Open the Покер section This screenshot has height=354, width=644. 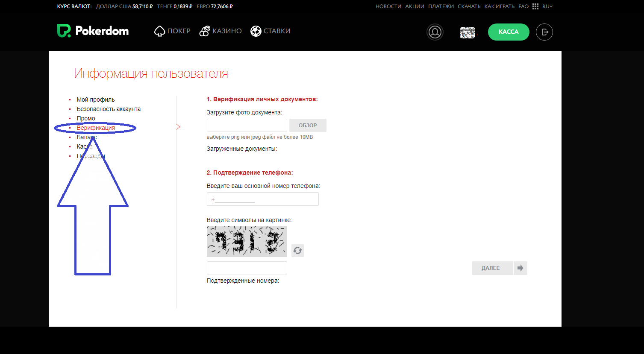pos(172,31)
